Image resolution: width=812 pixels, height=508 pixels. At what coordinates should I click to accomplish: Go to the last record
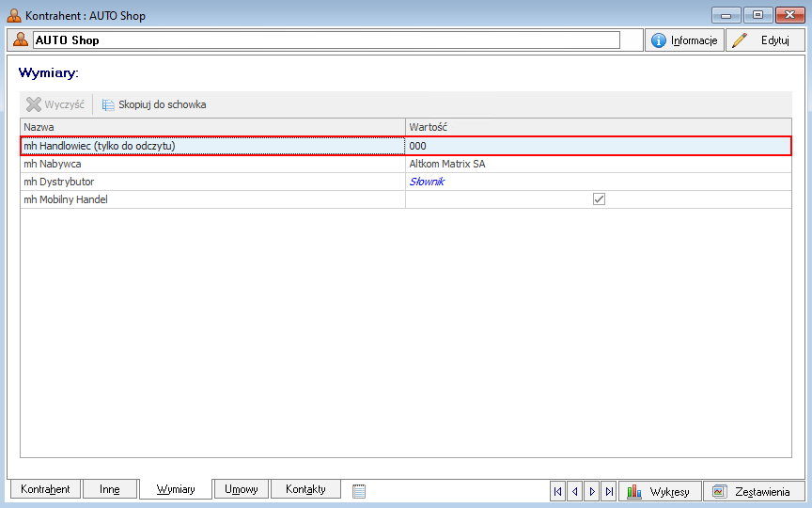[x=609, y=491]
